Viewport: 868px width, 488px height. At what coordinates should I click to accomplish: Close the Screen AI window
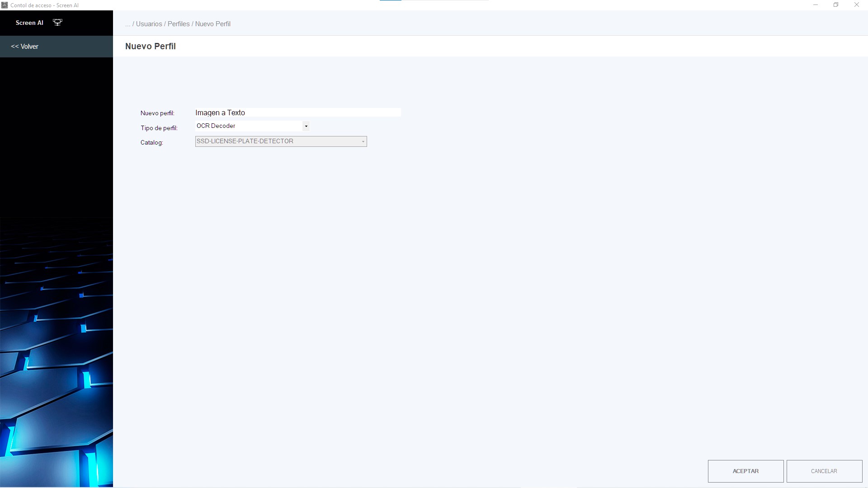pyautogui.click(x=856, y=5)
